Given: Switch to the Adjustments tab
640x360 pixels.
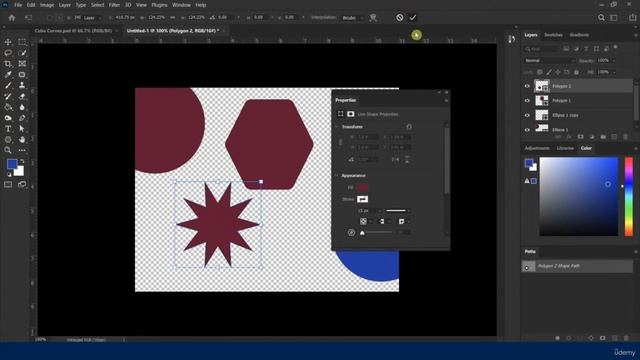Looking at the screenshot, I should pyautogui.click(x=537, y=148).
